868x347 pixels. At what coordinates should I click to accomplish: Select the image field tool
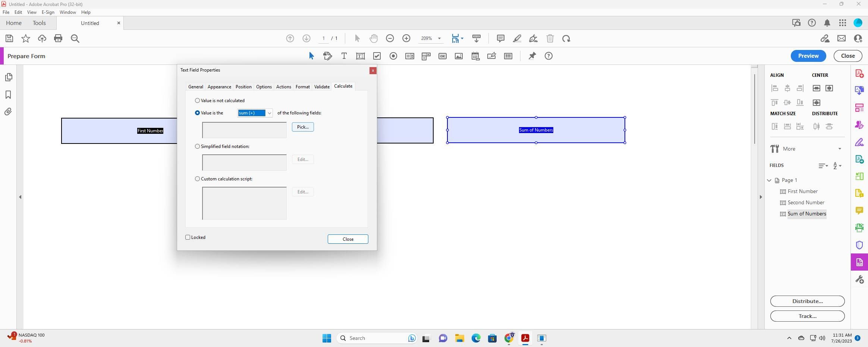[458, 56]
